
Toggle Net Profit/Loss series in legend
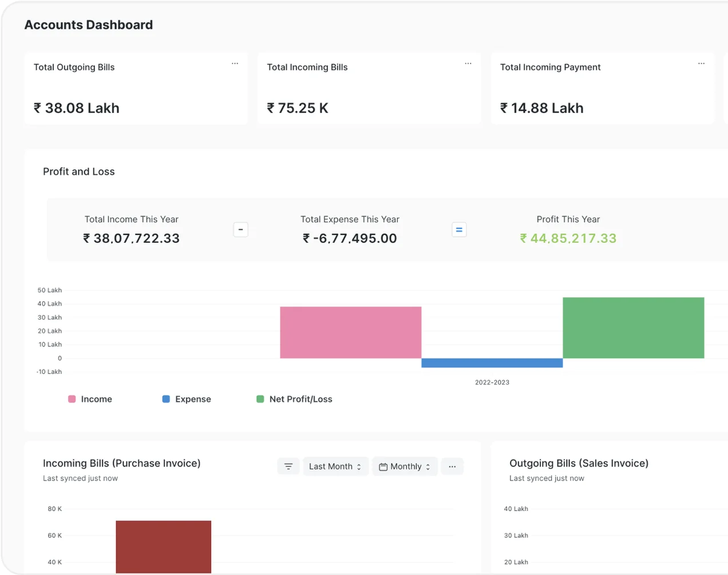click(x=294, y=399)
